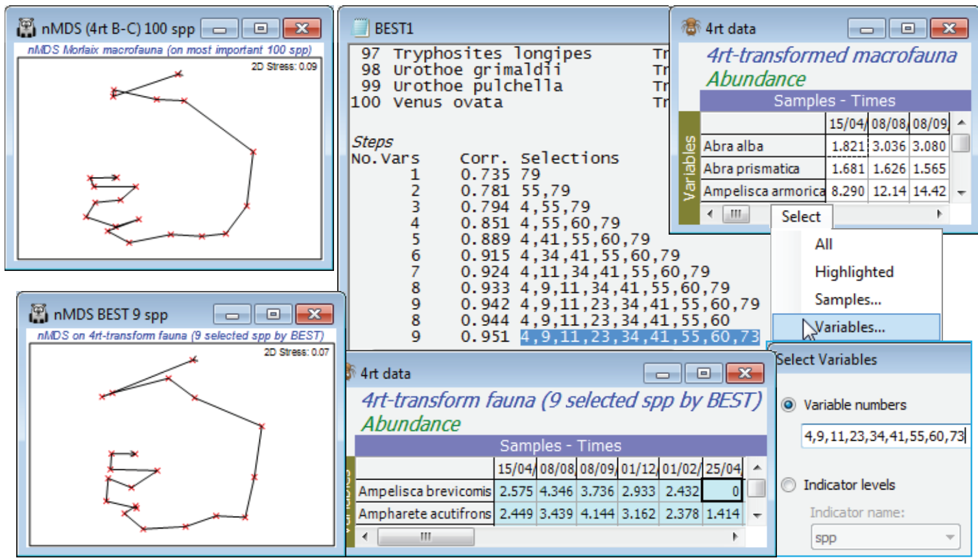Click the highlighted selection 4,9,11,23,34,41,55,60,73
The height and width of the screenshot is (560, 978).
[x=640, y=337]
